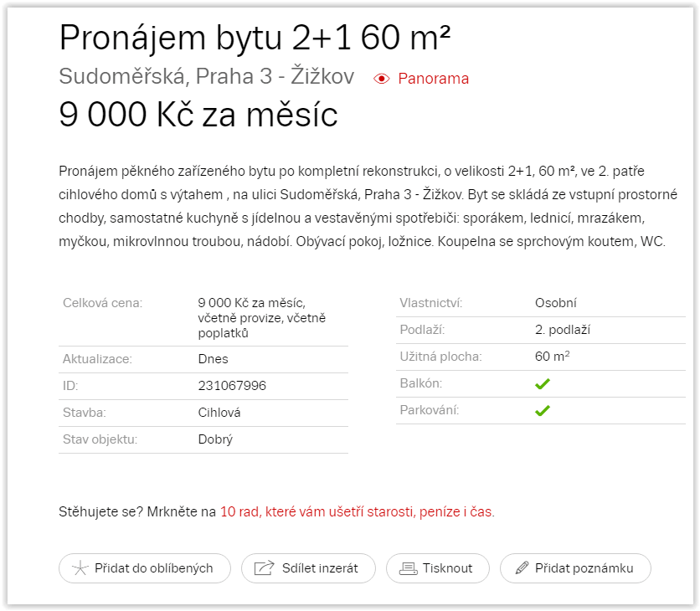Click the pencil icon in Přidat poznámku
Image resolution: width=700 pixels, height=611 pixels.
(522, 568)
